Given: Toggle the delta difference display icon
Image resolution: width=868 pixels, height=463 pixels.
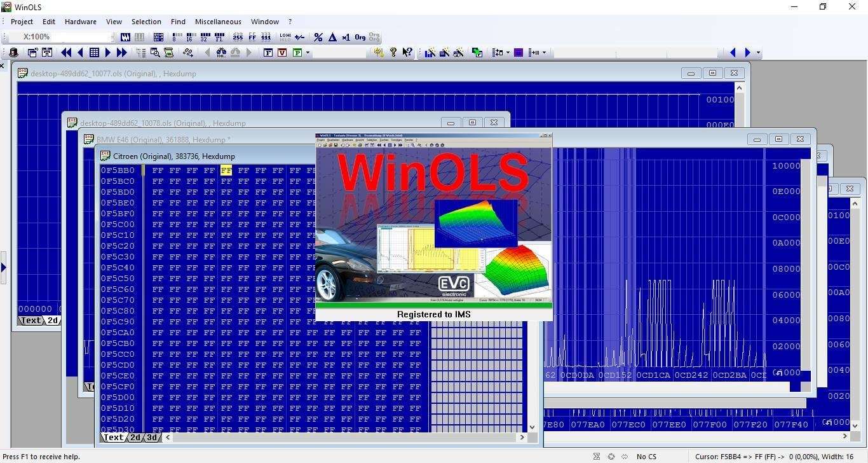Looking at the screenshot, I should tap(332, 38).
